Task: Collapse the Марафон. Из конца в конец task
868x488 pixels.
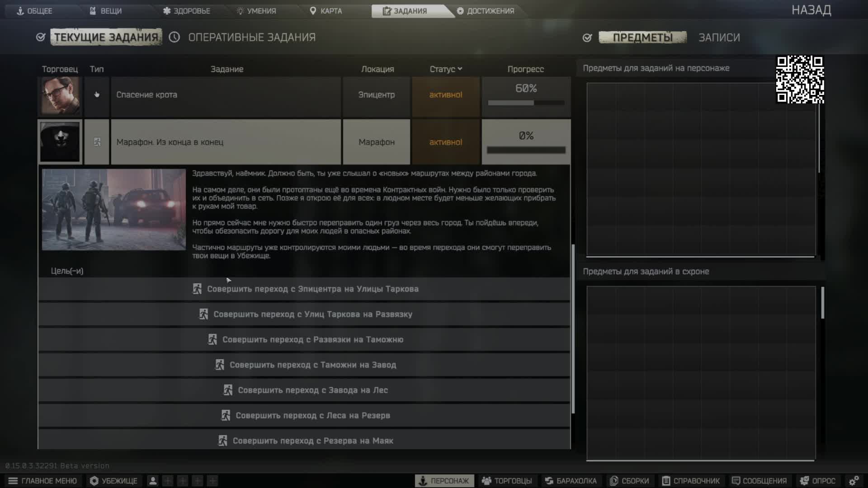Action: click(226, 142)
